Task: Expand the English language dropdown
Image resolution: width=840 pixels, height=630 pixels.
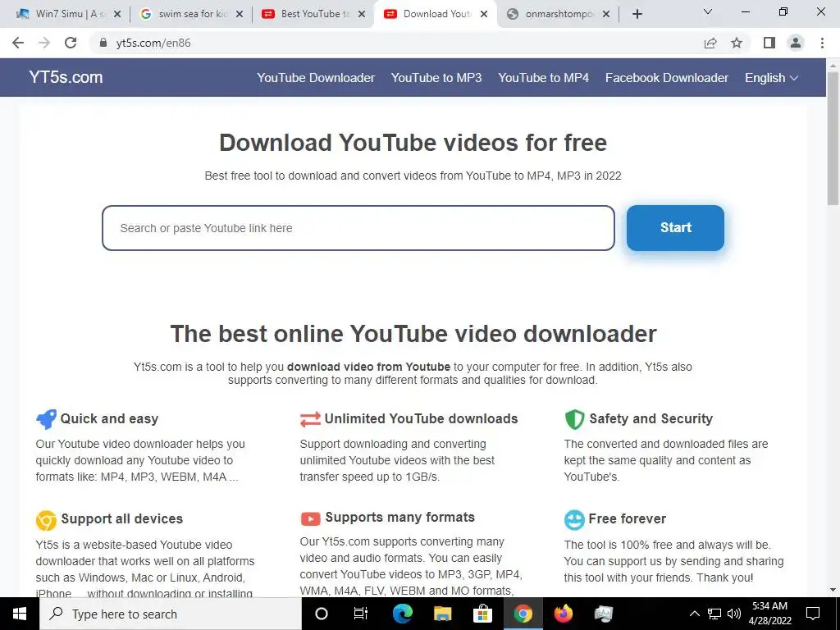Action: tap(771, 78)
